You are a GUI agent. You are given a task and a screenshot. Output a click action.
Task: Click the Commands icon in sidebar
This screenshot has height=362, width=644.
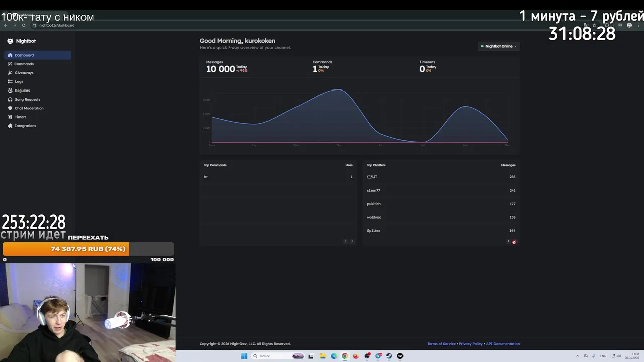coord(10,64)
